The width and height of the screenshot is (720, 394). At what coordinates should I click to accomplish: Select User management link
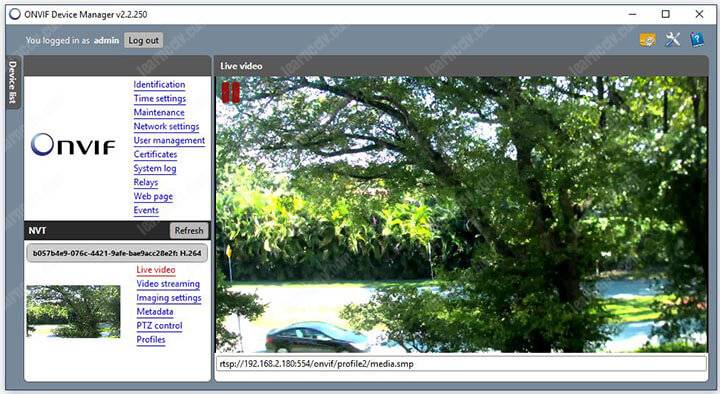click(169, 141)
